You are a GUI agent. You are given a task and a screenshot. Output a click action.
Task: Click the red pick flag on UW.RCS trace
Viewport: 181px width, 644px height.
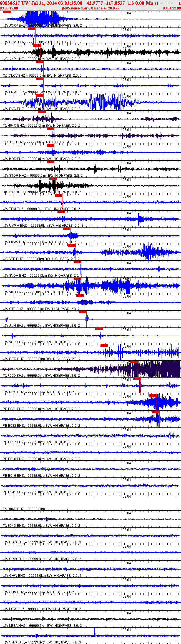137,379
